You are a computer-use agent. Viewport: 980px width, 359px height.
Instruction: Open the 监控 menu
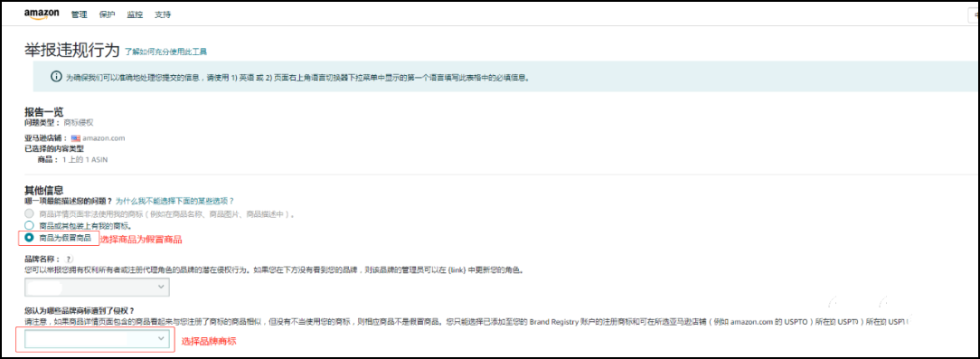point(135,14)
